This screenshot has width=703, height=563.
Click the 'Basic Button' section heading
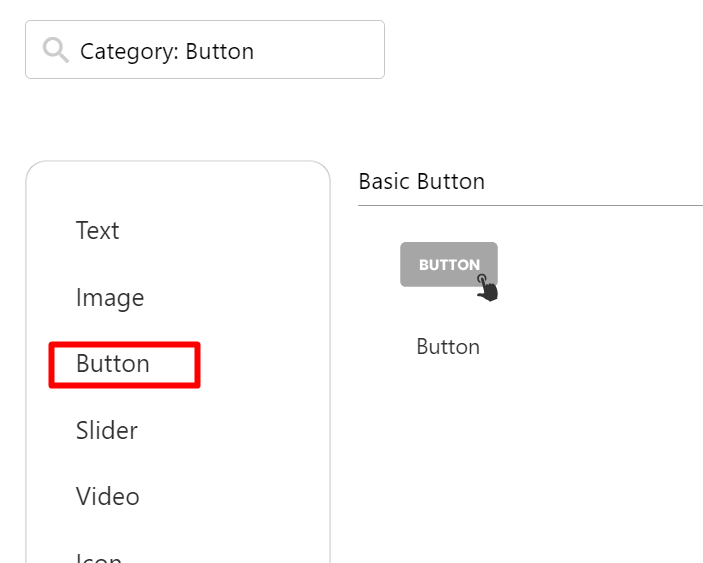[x=421, y=182]
